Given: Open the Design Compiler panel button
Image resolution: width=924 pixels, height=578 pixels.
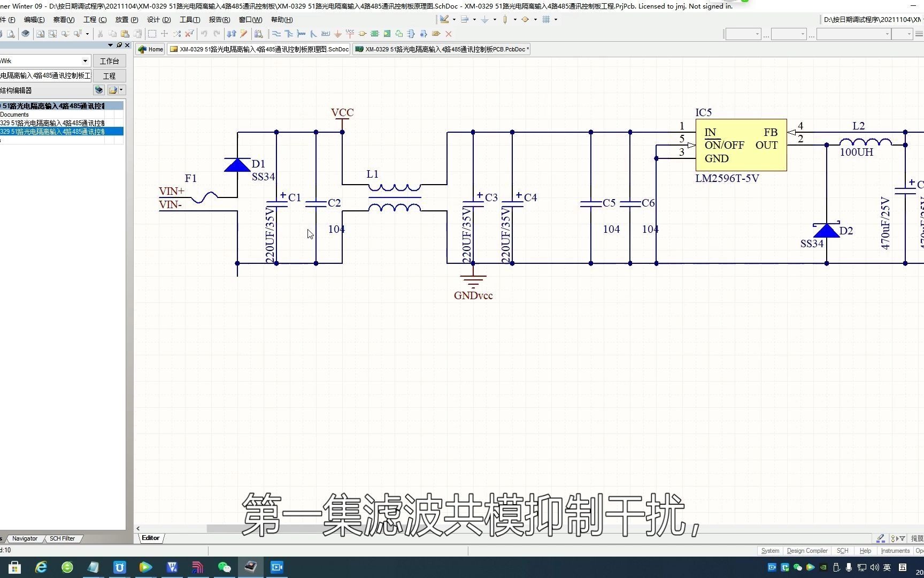Looking at the screenshot, I should tap(807, 551).
